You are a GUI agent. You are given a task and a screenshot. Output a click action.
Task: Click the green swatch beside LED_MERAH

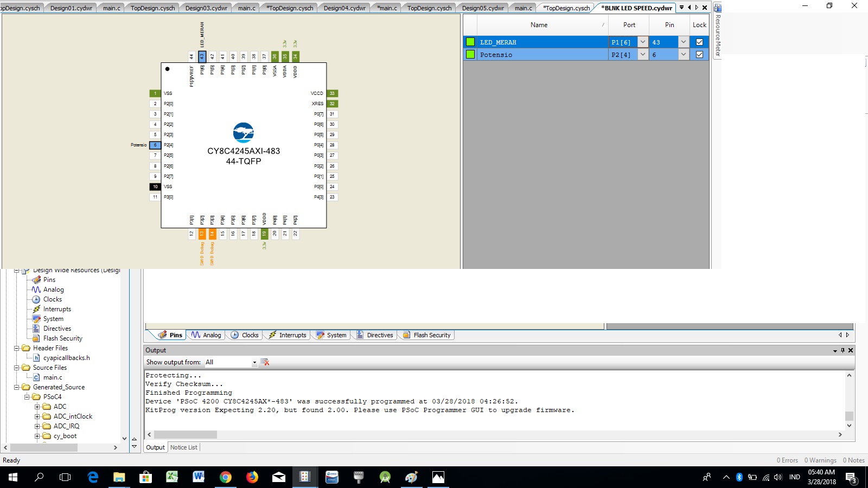click(x=470, y=42)
